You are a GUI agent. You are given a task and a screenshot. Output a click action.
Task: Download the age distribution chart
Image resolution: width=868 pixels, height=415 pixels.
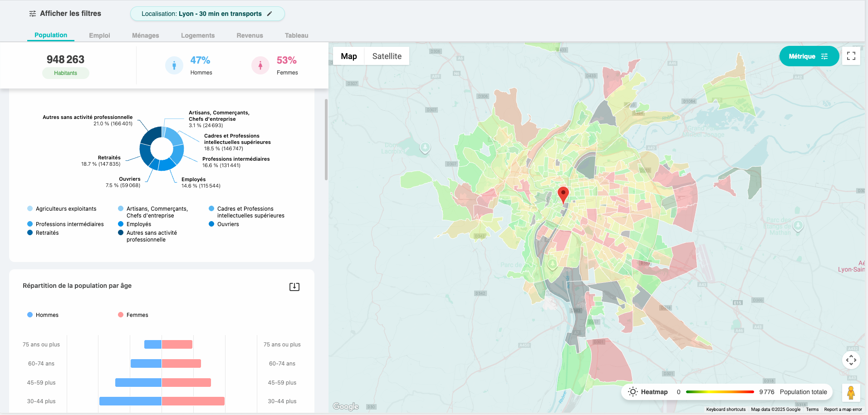coord(294,287)
